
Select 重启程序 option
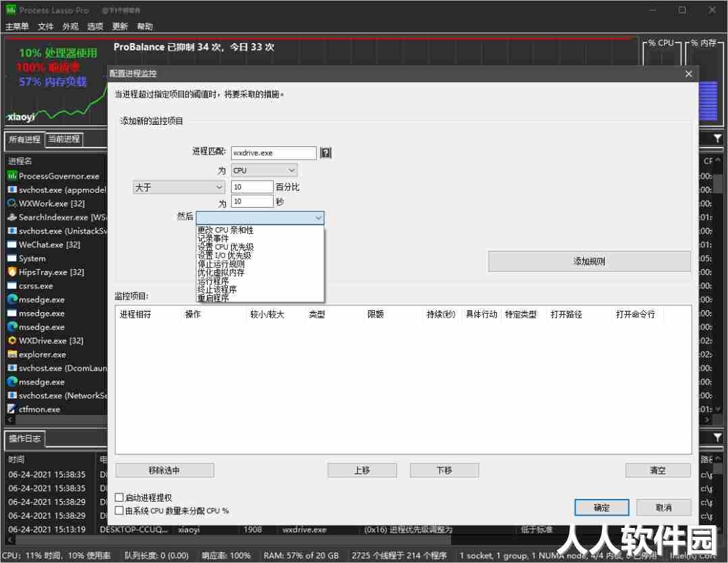point(213,298)
